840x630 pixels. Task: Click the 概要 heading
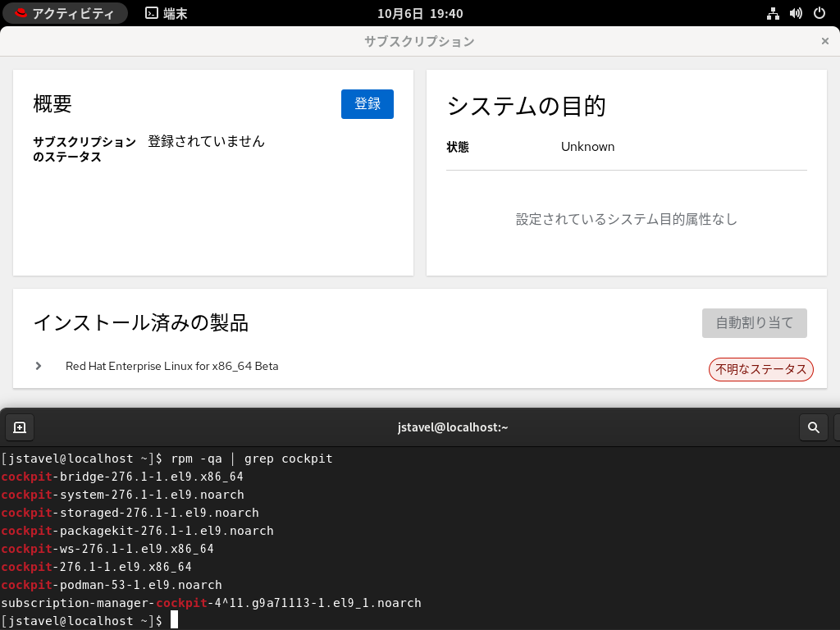click(x=52, y=104)
